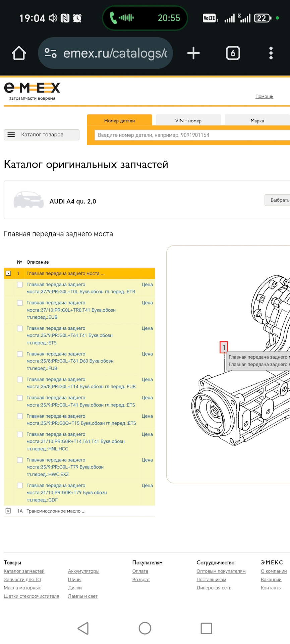Open Аккумуляторы footer link

(x=83, y=571)
